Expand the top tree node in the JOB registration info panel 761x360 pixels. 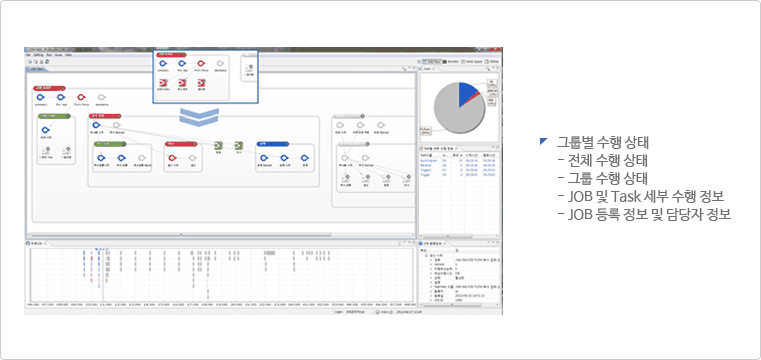click(426, 255)
